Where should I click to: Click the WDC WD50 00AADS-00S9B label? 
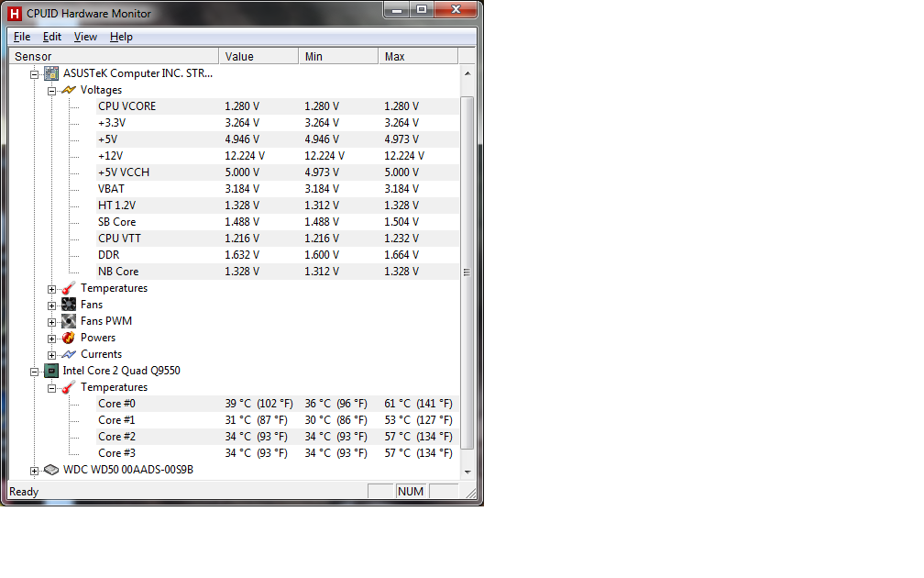tap(128, 470)
